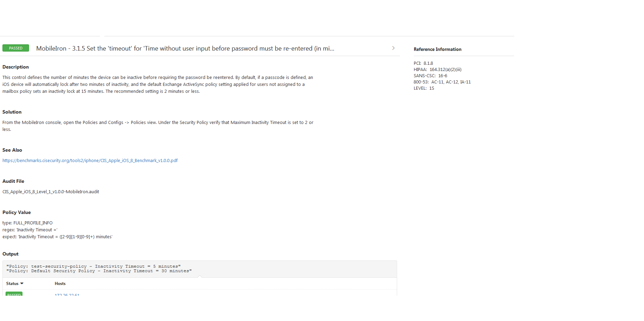The width and height of the screenshot is (644, 321).
Task: Select the HIPAA 164.312(a)(2)(iii) reference
Action: pyautogui.click(x=437, y=70)
